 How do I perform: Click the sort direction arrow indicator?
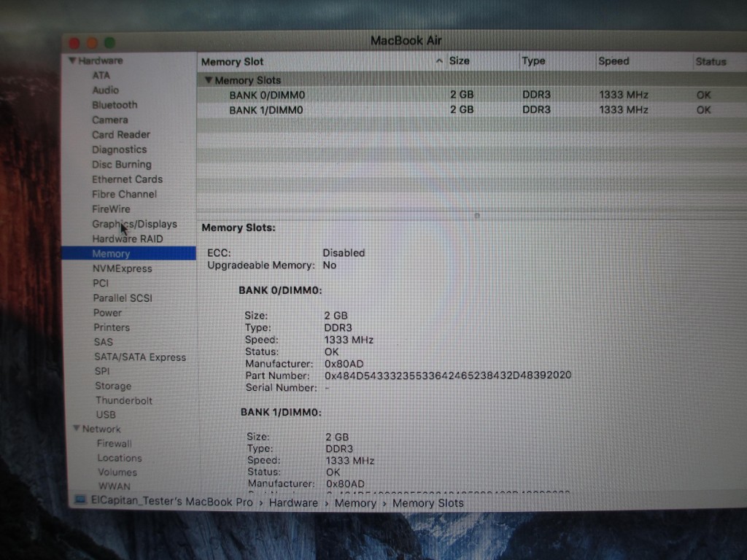[438, 61]
